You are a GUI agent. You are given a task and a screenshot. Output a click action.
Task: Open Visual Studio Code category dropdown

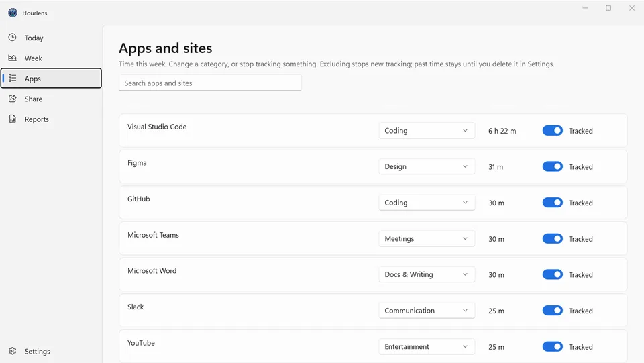[x=427, y=131]
